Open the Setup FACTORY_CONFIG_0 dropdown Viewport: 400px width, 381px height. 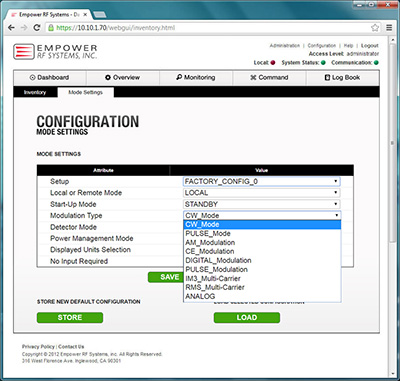point(262,181)
